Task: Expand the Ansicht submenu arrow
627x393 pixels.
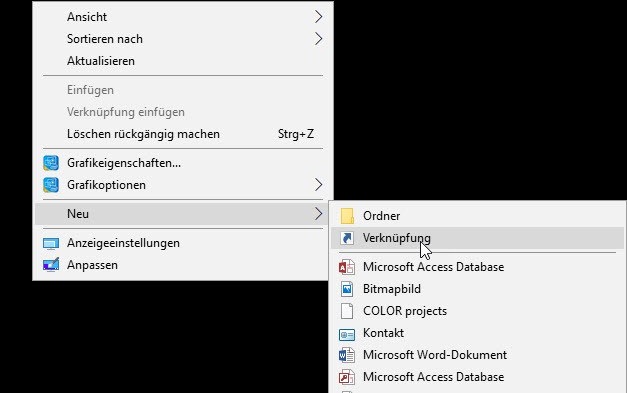Action: point(318,17)
